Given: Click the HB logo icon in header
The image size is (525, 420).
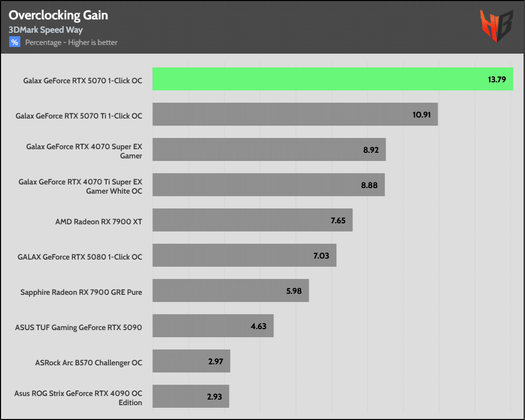Looking at the screenshot, I should tap(495, 27).
